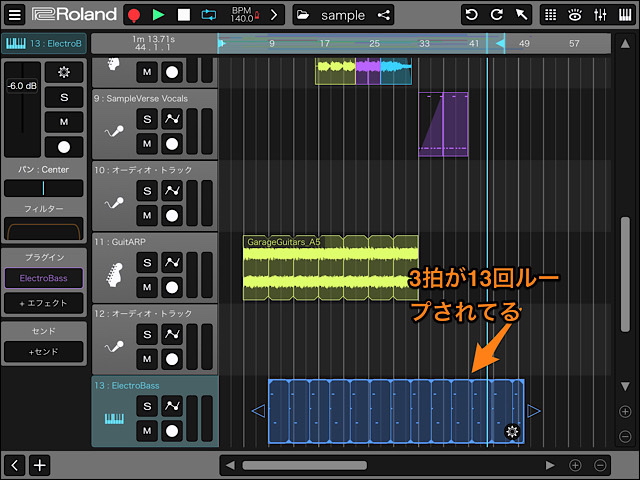The image size is (640, 480).
Task: Solo track 12 audio track
Action: [x=147, y=334]
